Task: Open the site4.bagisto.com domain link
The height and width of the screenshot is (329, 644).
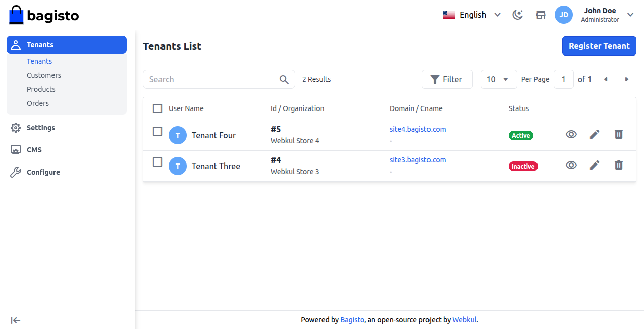Action: (417, 129)
